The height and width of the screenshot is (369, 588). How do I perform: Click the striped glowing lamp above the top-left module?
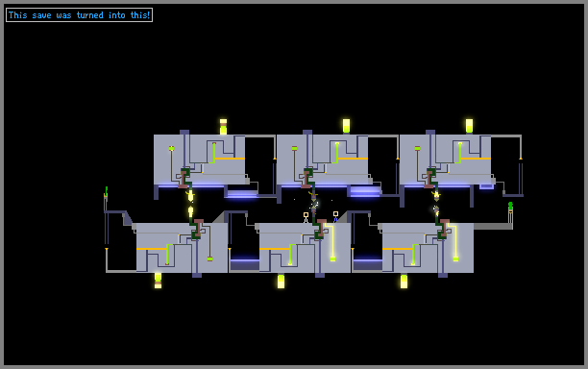click(x=223, y=127)
